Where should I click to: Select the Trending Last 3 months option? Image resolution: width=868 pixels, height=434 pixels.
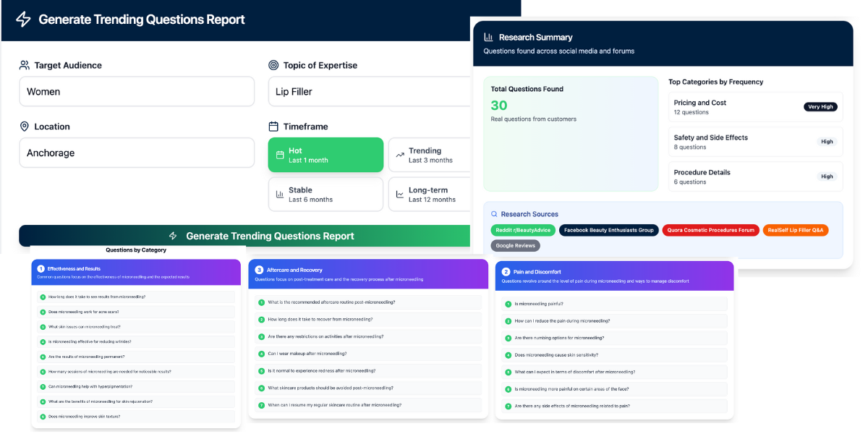(430, 155)
